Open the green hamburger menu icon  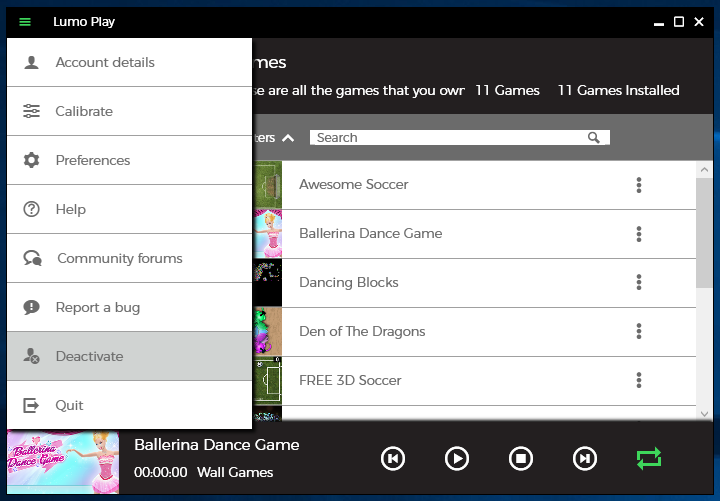(25, 22)
